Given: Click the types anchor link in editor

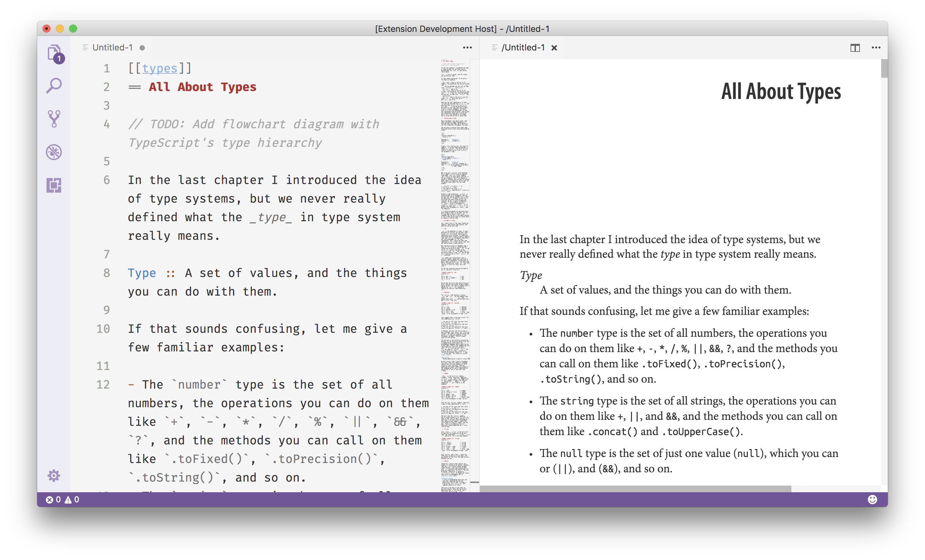Looking at the screenshot, I should [x=159, y=68].
